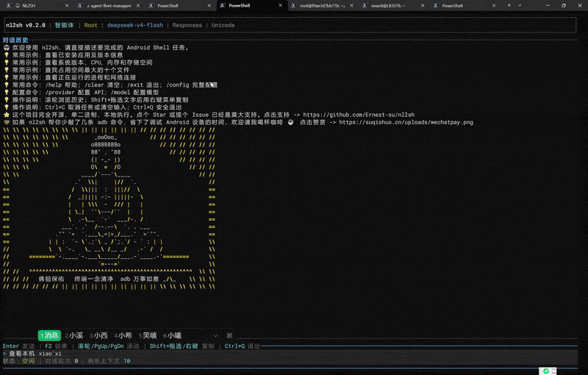588x375 pixels.
Task: Open a new terminal tab with the plus icon
Action: (509, 5)
